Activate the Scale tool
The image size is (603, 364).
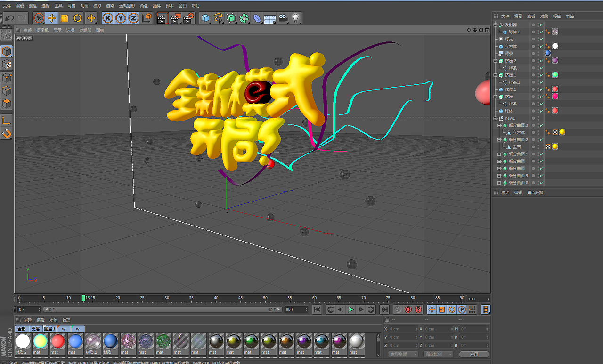tap(65, 18)
